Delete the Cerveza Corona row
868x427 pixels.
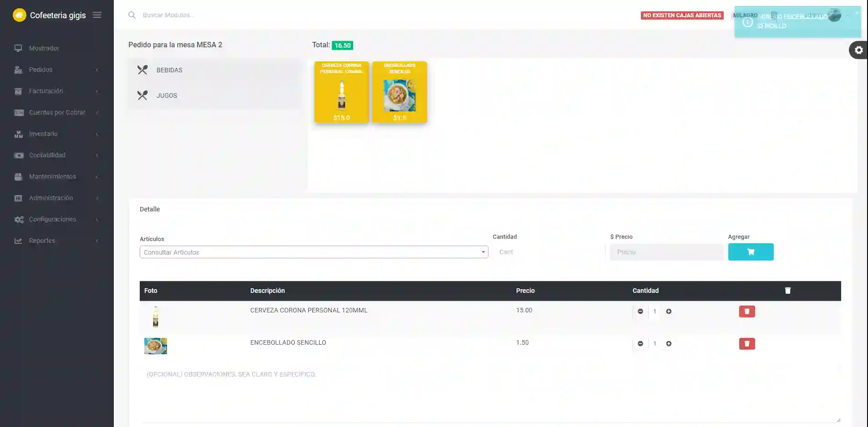point(746,311)
